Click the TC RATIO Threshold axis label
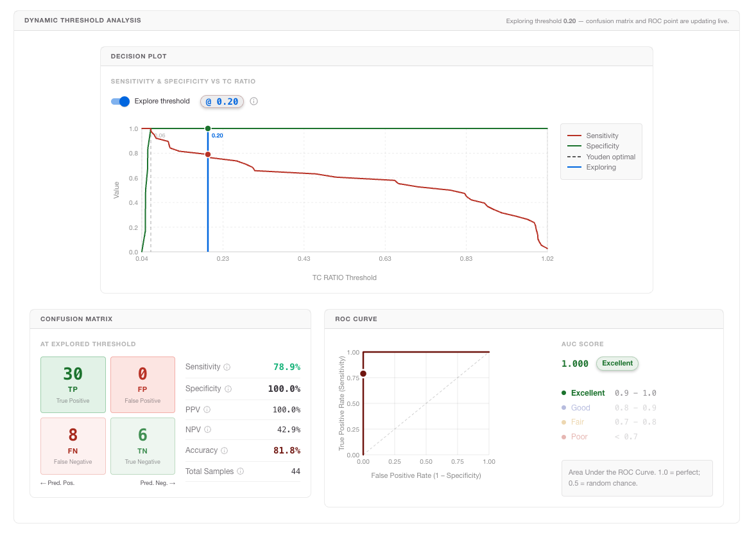 (x=344, y=278)
